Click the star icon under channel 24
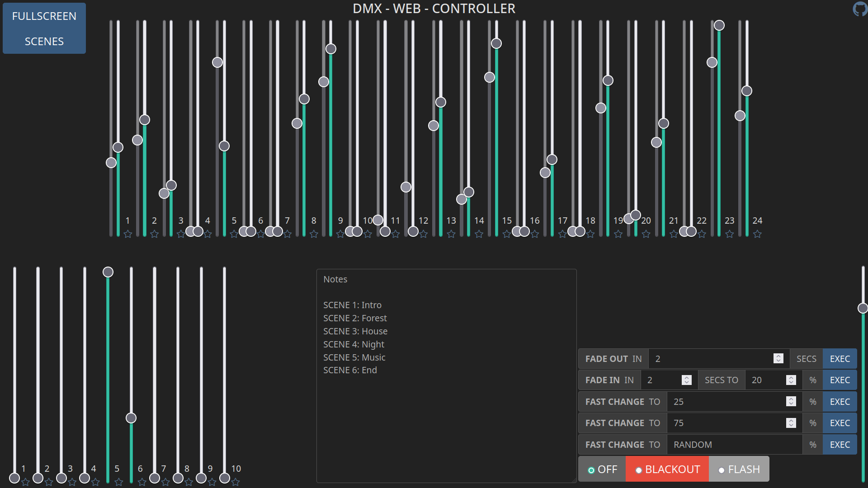This screenshot has height=488, width=868. pos(758,234)
